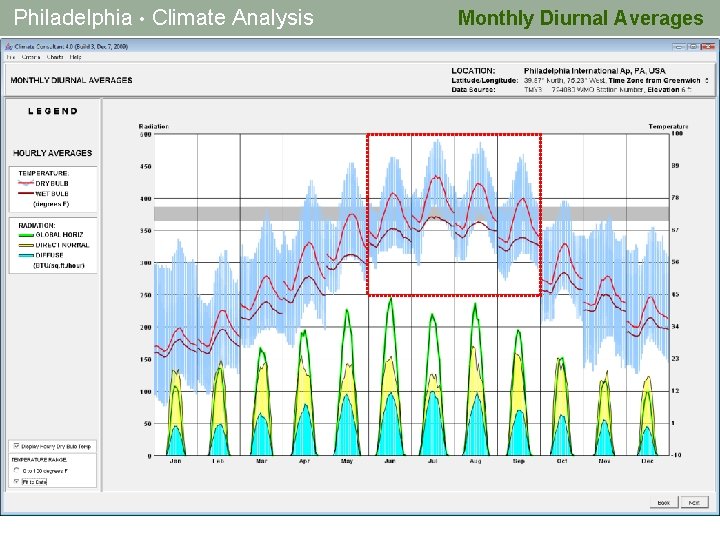Close the Climate Consultant window
Image resolution: width=720 pixels, height=540 pixels.
point(708,46)
